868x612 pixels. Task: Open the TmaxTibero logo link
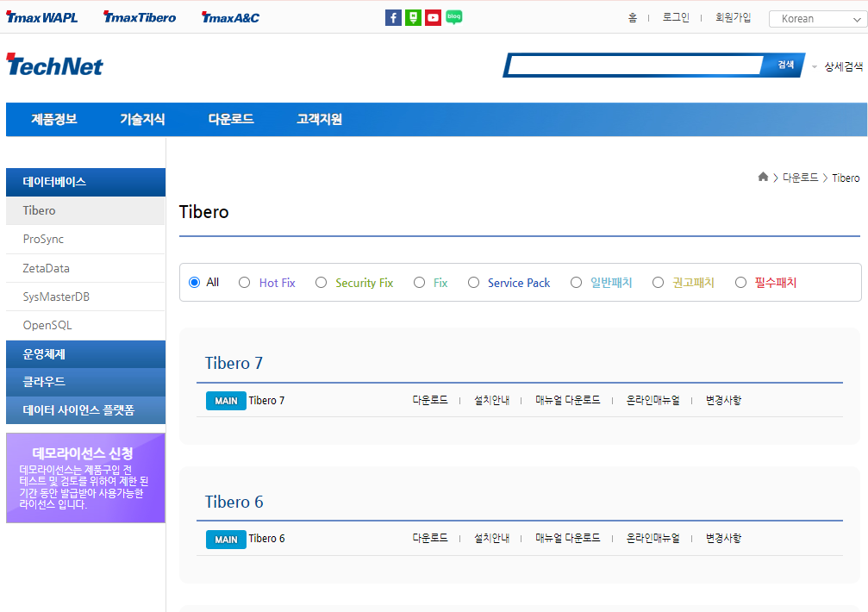[x=139, y=16]
